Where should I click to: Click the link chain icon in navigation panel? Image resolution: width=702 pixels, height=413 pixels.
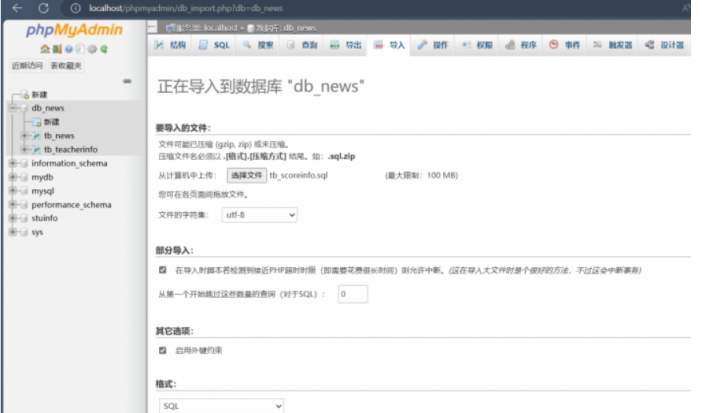click(x=127, y=81)
